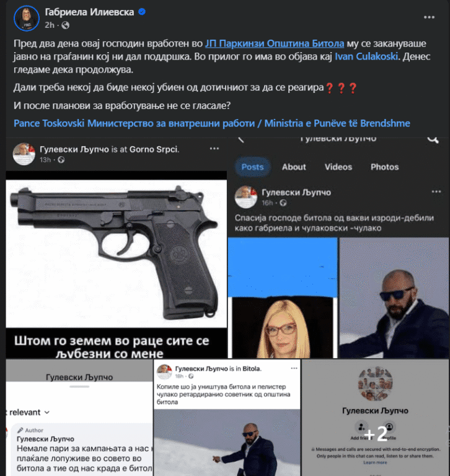Image resolution: width=450 pixels, height=476 pixels.
Task: Switch to the About tab
Action: (294, 167)
